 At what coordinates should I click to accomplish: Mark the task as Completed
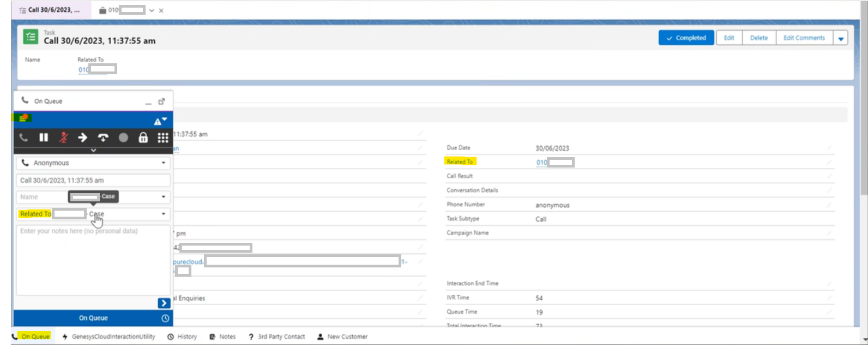click(686, 38)
